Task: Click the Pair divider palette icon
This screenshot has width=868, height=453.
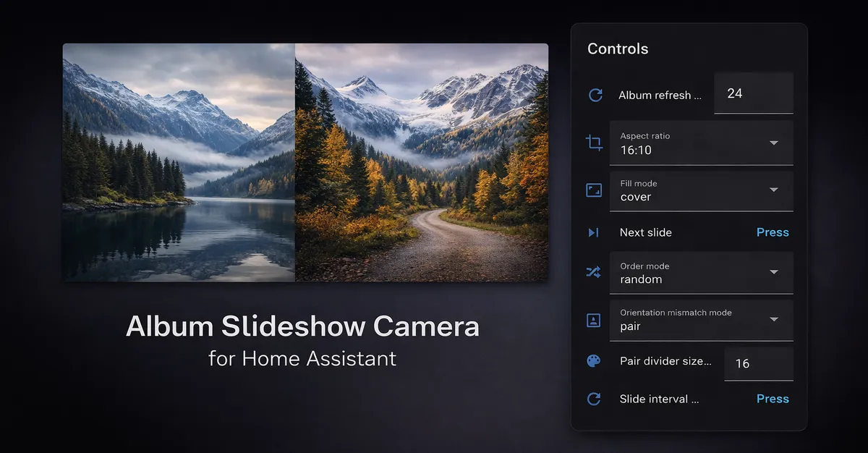Action: pyautogui.click(x=594, y=361)
